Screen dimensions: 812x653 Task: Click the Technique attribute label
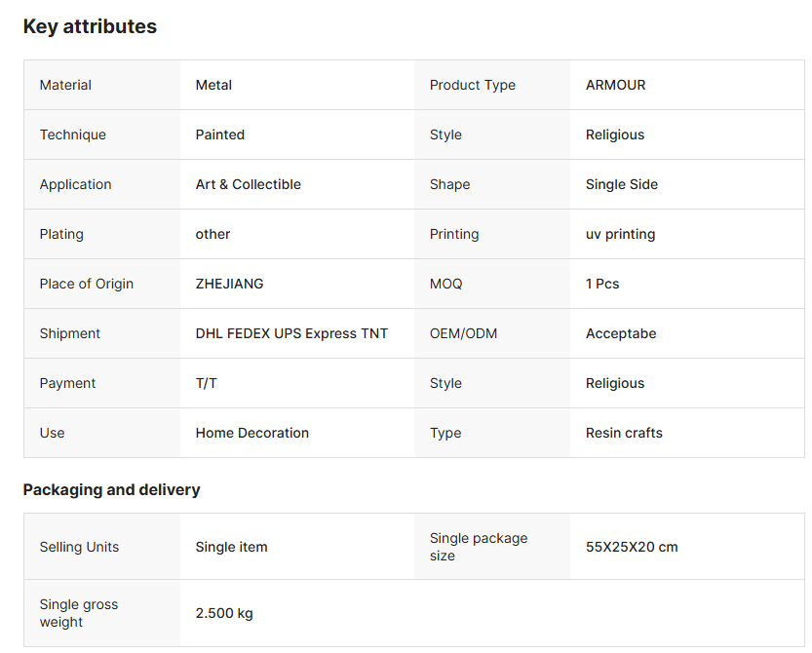[x=72, y=134]
